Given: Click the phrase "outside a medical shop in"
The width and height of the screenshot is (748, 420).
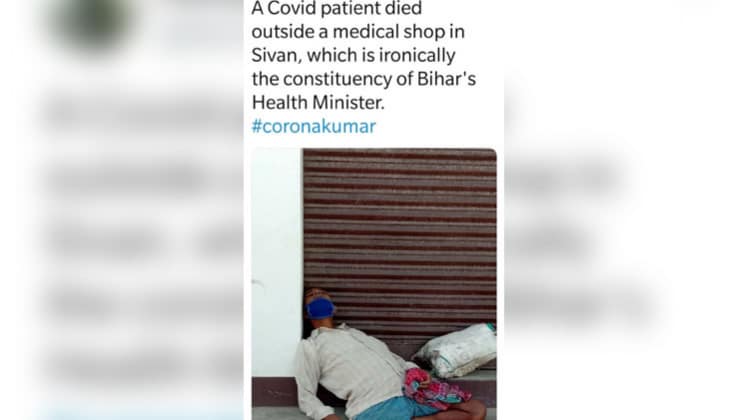Looking at the screenshot, I should 358,32.
